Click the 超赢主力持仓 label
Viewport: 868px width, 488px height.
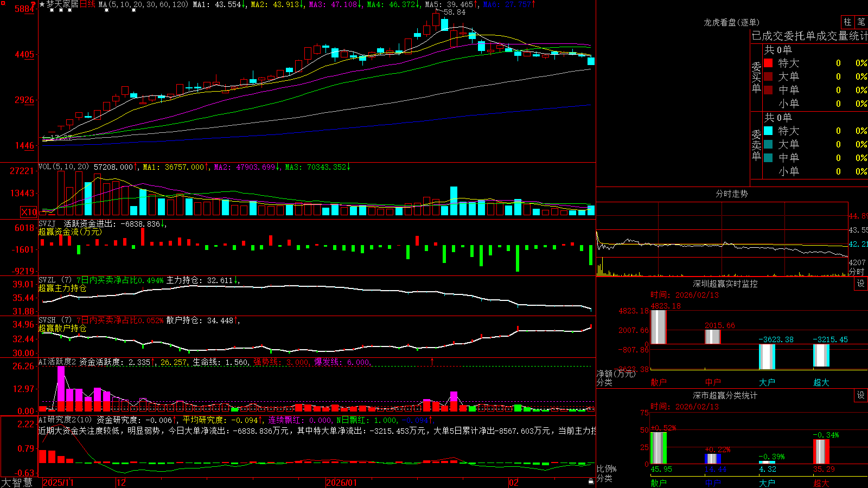click(62, 288)
